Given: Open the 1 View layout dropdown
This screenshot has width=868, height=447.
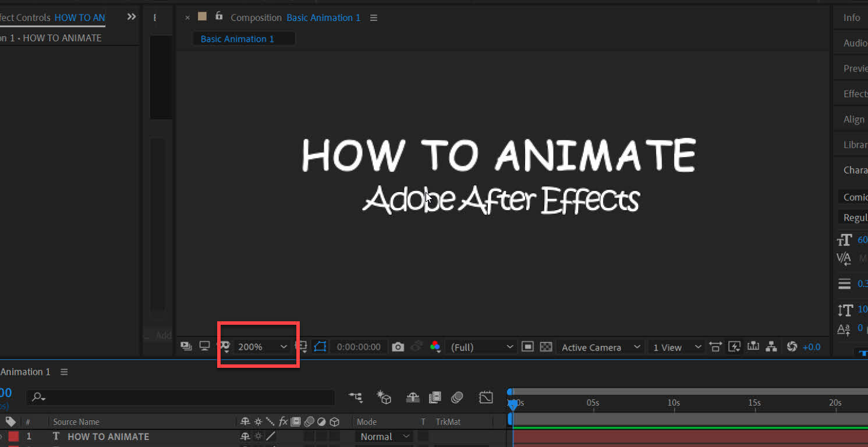Looking at the screenshot, I should coord(677,347).
